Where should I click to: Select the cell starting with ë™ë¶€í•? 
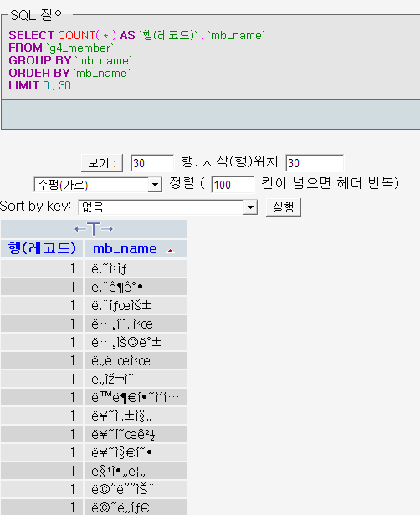click(136, 397)
